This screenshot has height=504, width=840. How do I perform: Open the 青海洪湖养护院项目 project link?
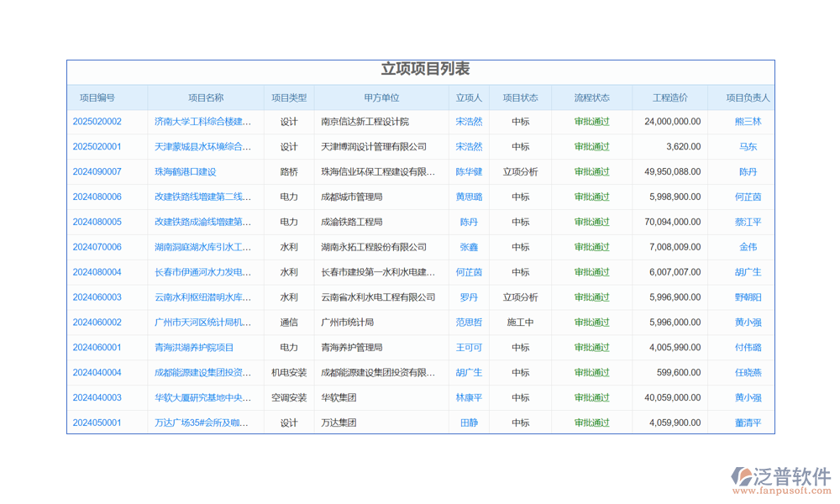click(194, 348)
